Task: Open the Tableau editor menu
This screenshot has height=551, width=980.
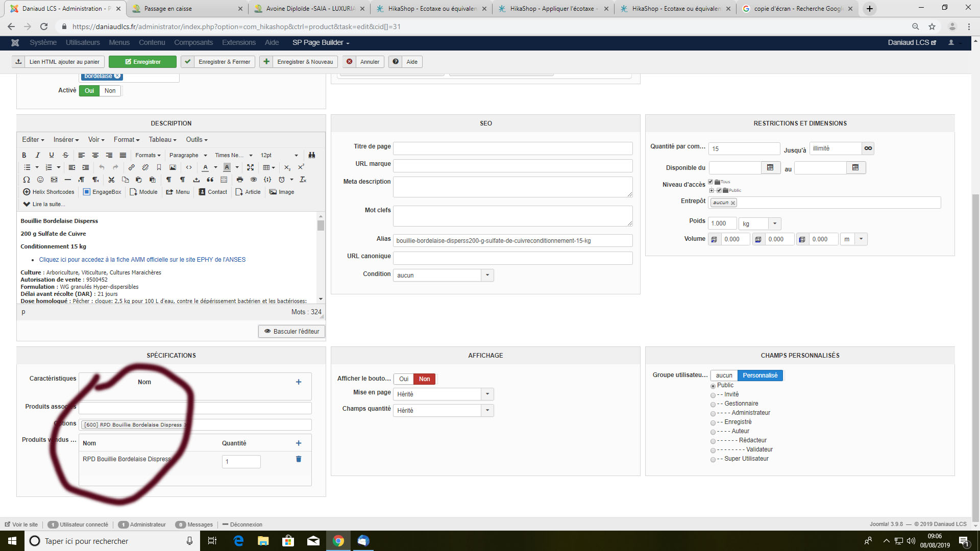Action: (162, 140)
